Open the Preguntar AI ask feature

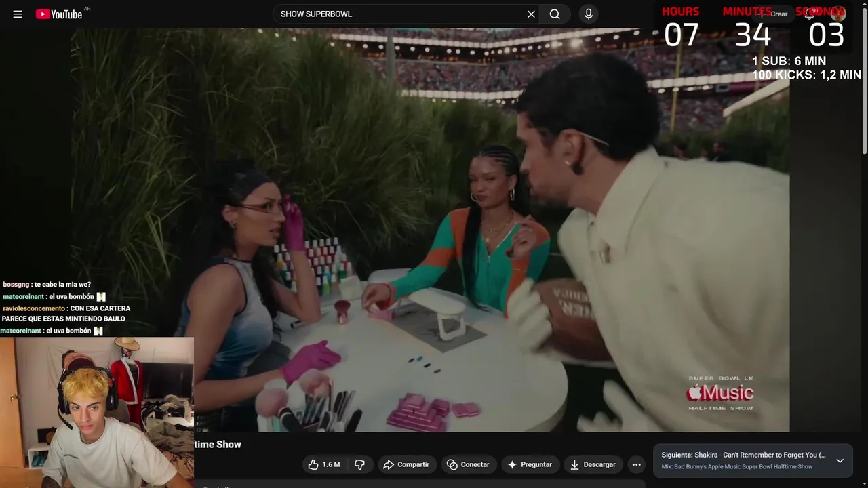[x=530, y=464]
